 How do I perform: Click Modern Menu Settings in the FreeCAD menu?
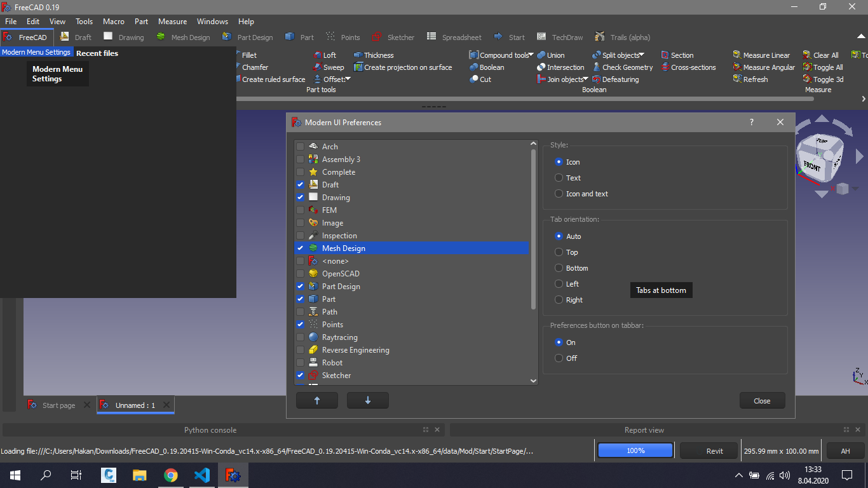coord(36,52)
